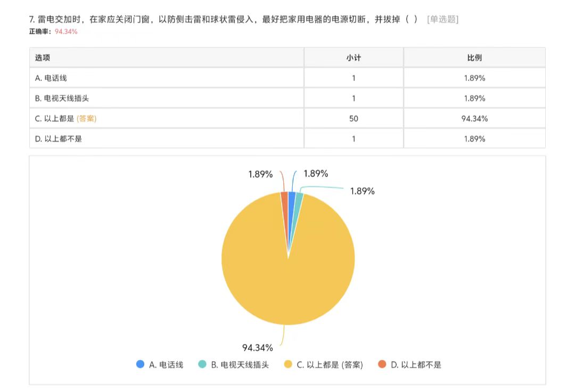The height and width of the screenshot is (392, 575).
Task: Click the blue legend dot for A. 电话线
Action: coord(140,364)
